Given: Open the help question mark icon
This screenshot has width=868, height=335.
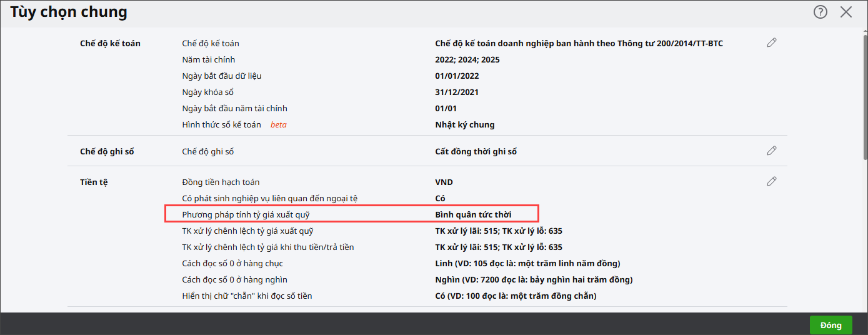Looking at the screenshot, I should 820,12.
